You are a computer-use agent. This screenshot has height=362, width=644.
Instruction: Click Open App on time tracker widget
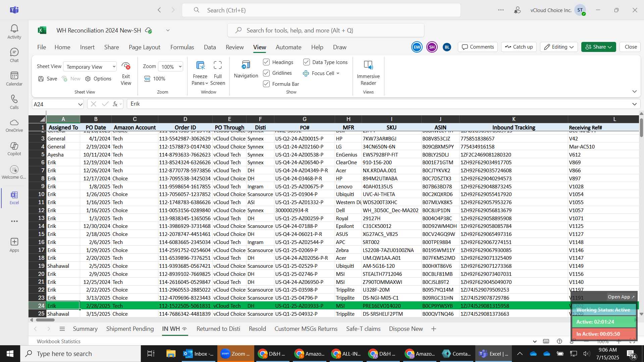tap(621, 297)
